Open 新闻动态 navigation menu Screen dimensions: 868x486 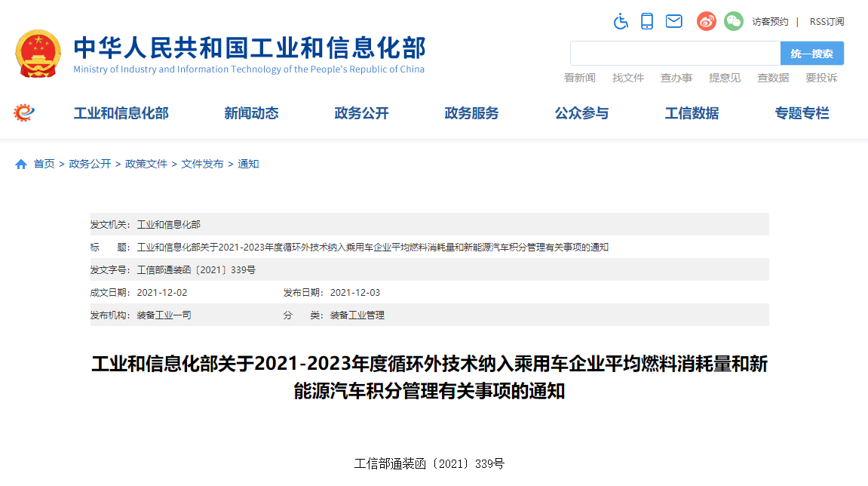251,114
